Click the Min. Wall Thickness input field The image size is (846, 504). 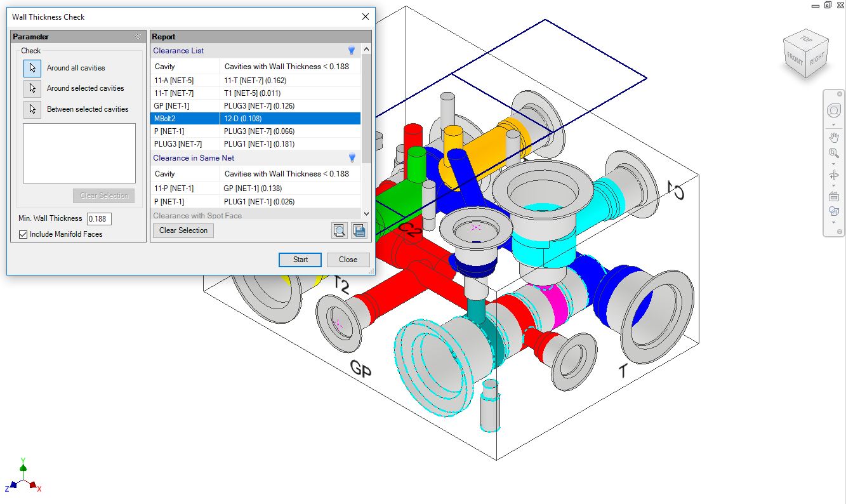click(x=99, y=219)
